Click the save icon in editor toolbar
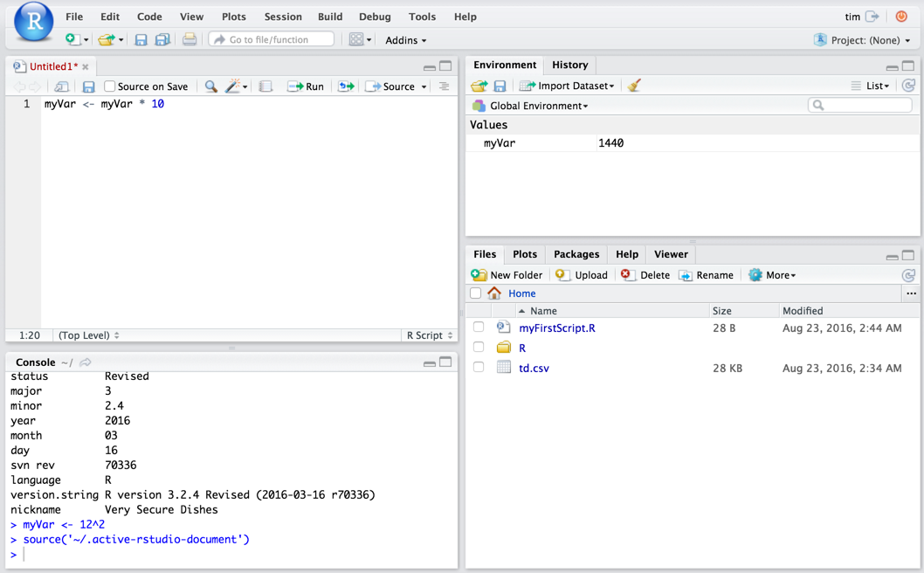The image size is (924, 573). click(88, 86)
